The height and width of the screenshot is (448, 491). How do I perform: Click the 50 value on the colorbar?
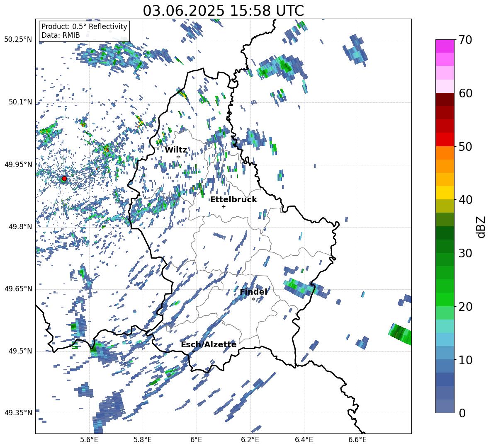coord(465,147)
